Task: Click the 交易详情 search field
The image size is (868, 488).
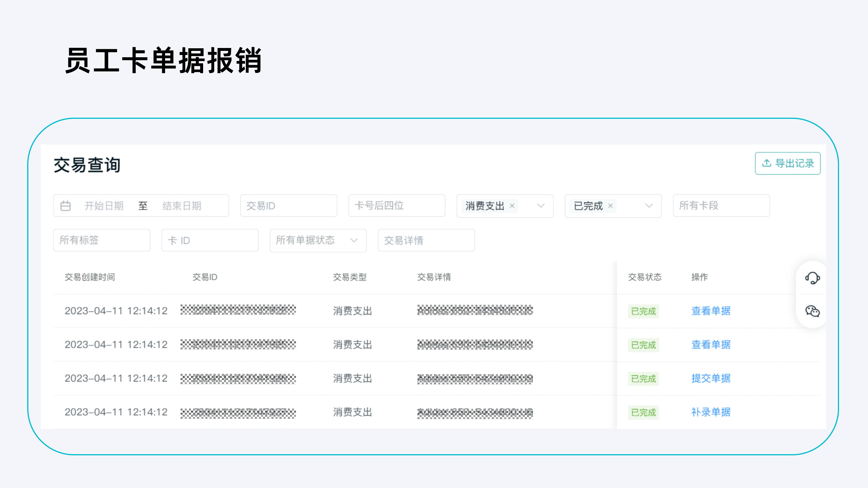Action: point(426,241)
